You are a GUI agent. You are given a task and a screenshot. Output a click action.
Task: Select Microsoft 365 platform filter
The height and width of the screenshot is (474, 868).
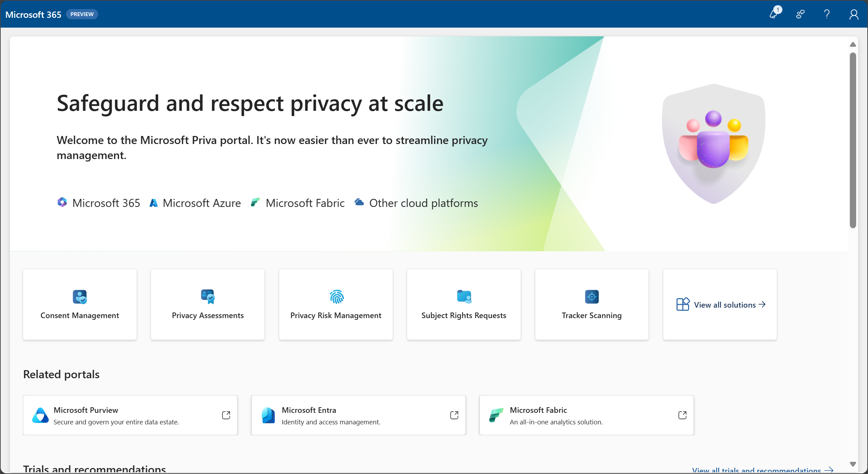[x=98, y=202]
